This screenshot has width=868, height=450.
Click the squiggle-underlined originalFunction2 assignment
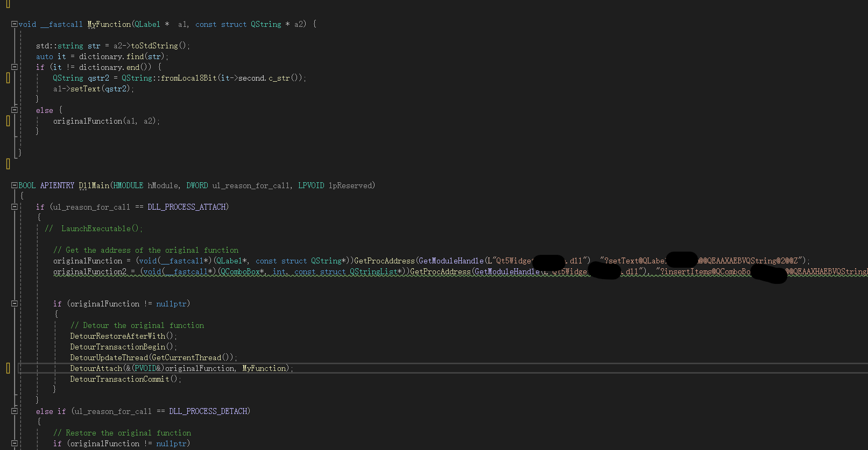coord(89,272)
